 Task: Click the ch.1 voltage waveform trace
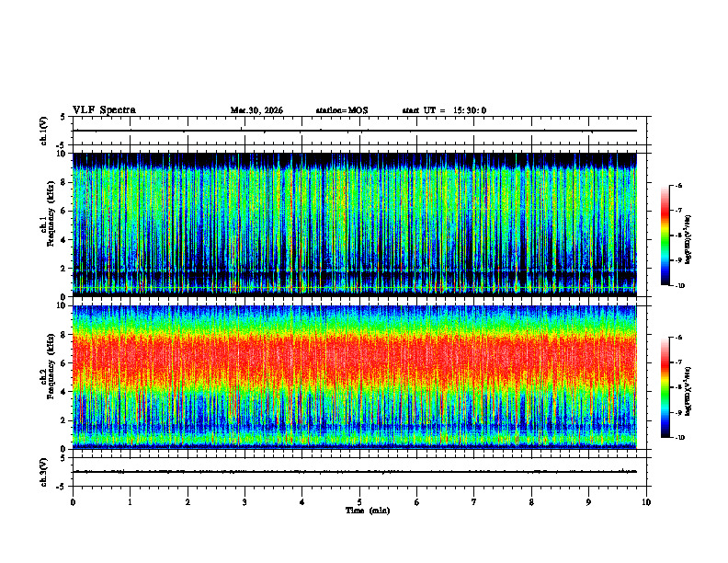(355, 131)
